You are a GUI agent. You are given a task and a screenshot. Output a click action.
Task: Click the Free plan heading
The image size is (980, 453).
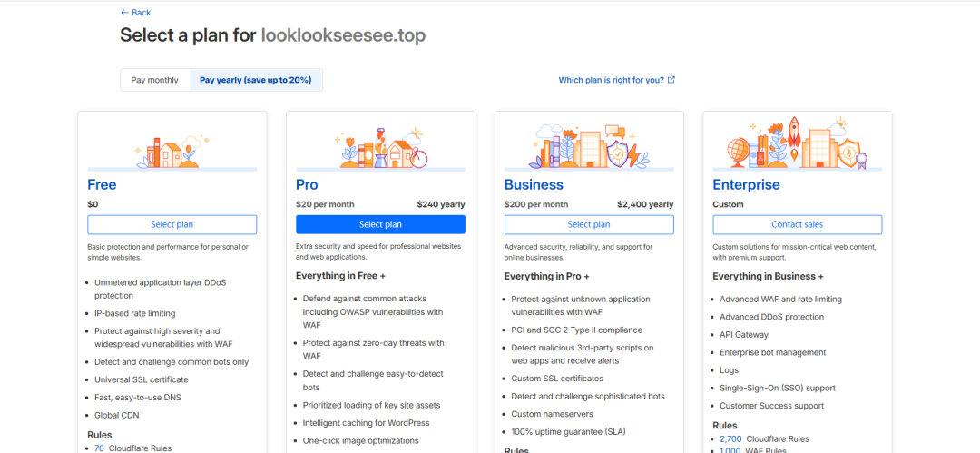102,184
